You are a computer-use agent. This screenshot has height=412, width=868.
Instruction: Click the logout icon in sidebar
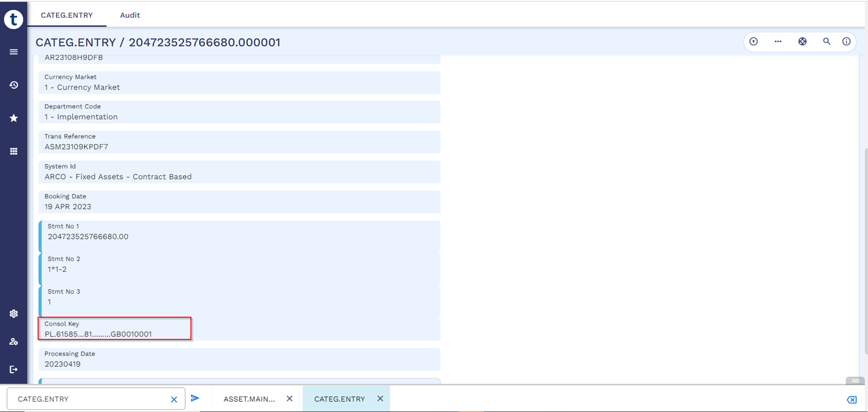point(14,369)
